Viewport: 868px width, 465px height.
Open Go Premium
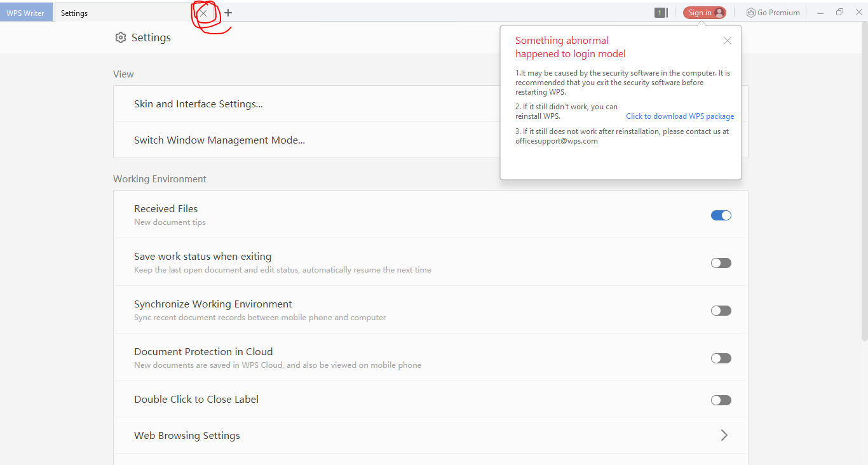(x=773, y=13)
